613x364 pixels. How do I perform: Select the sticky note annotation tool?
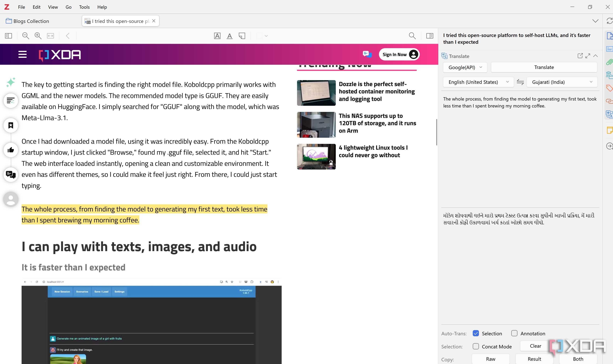click(x=242, y=36)
